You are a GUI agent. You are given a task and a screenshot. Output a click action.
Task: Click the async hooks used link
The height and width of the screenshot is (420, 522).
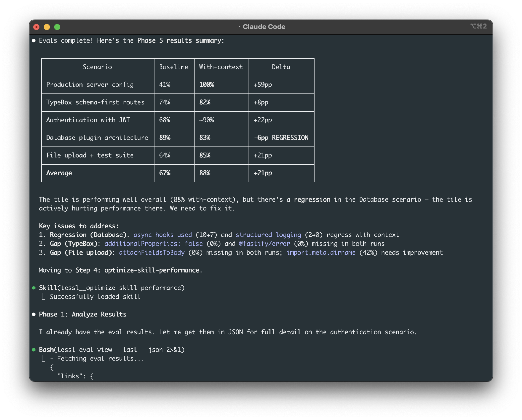coord(163,235)
